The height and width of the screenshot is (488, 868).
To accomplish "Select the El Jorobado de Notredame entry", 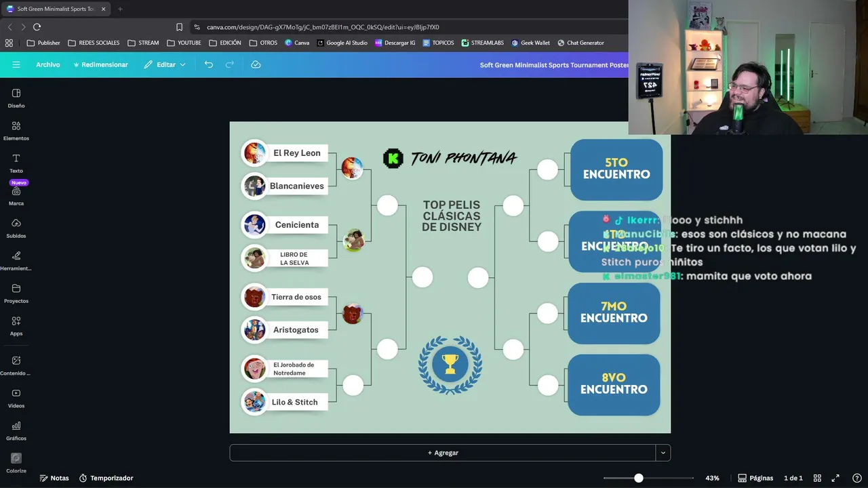I will pos(285,369).
